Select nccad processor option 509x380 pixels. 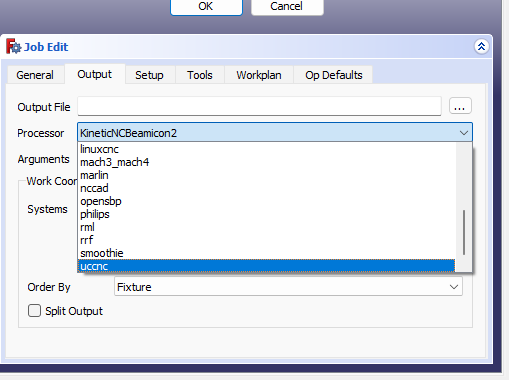[x=266, y=188]
